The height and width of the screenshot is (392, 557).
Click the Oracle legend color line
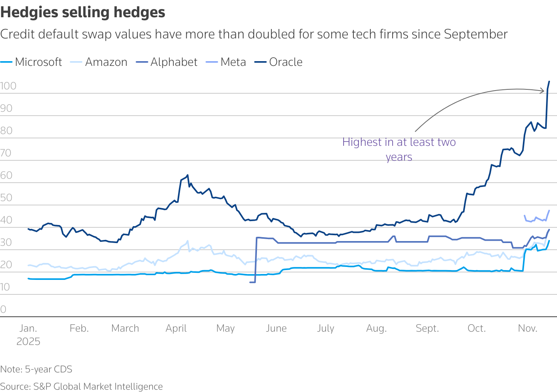click(260, 62)
